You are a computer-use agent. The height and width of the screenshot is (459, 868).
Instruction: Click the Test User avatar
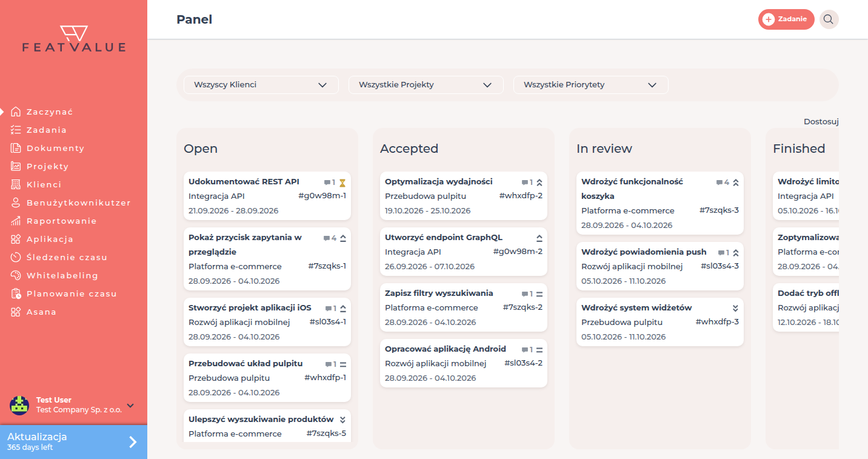(x=19, y=405)
